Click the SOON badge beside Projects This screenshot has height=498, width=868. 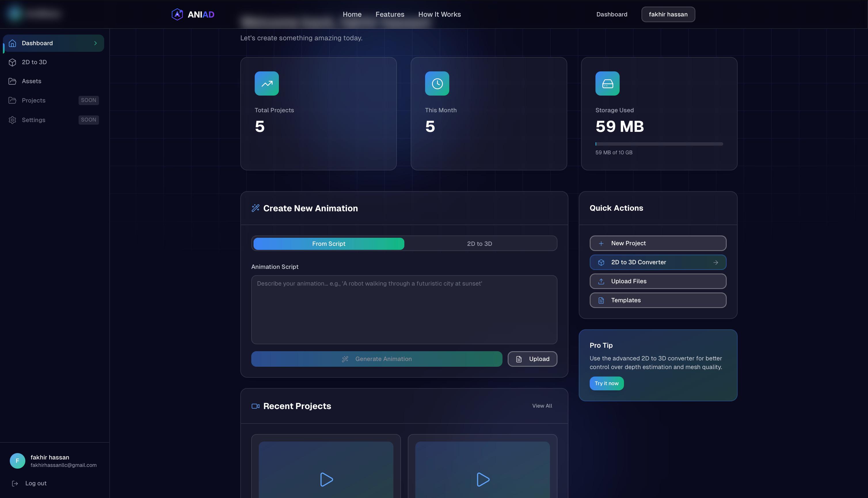(89, 100)
